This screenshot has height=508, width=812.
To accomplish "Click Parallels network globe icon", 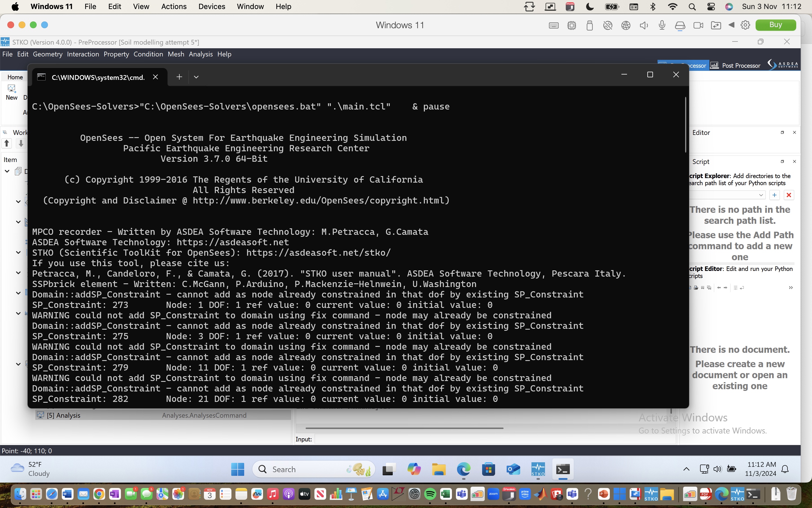I will click(626, 25).
